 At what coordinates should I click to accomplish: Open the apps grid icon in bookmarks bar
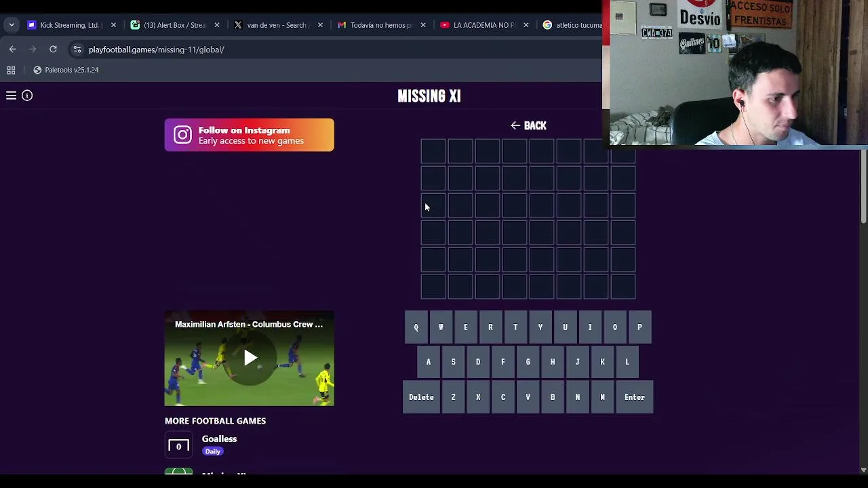pos(11,70)
